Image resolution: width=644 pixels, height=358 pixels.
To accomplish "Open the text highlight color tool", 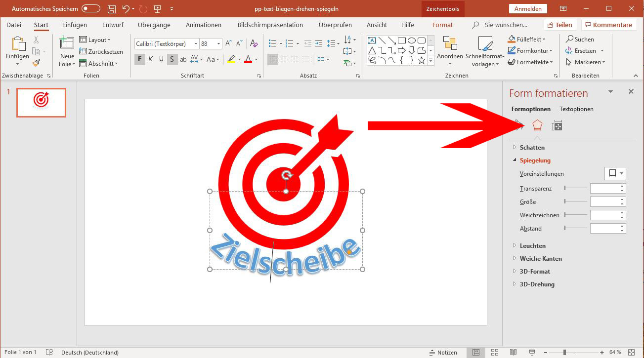I will (x=231, y=59).
